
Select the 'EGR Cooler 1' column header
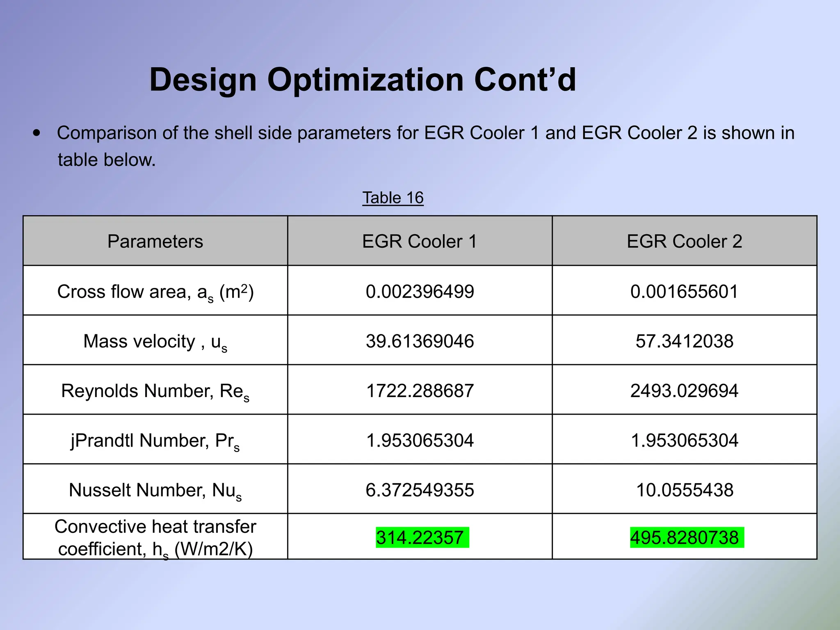point(420,241)
